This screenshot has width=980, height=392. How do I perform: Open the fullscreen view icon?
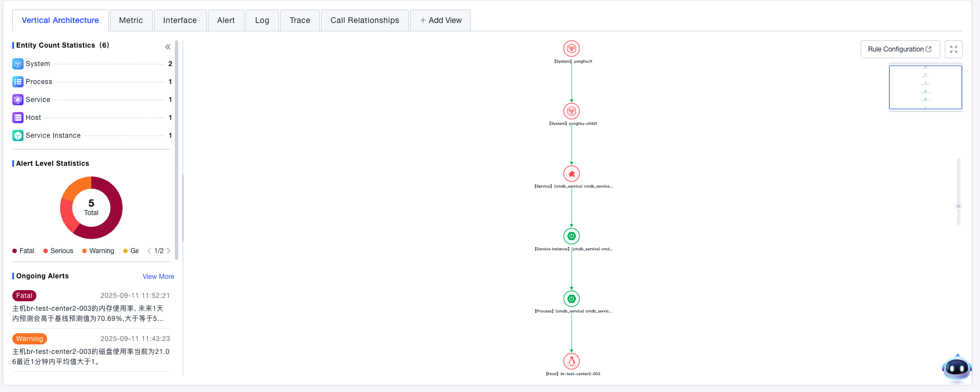(x=953, y=49)
